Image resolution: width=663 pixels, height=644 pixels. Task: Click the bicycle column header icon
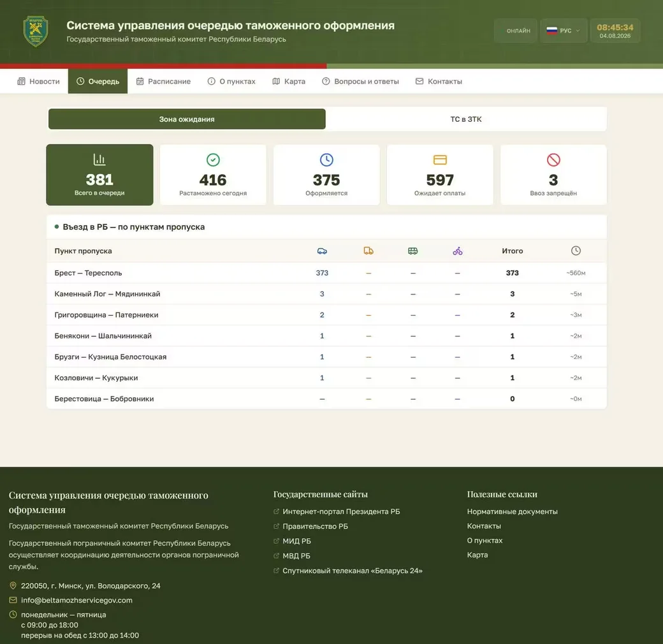[458, 251]
